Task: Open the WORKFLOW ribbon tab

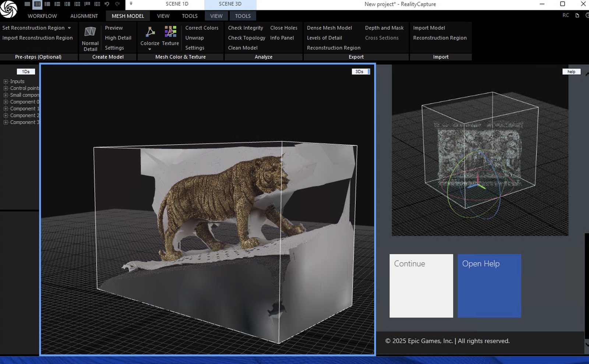Action: 42,16
